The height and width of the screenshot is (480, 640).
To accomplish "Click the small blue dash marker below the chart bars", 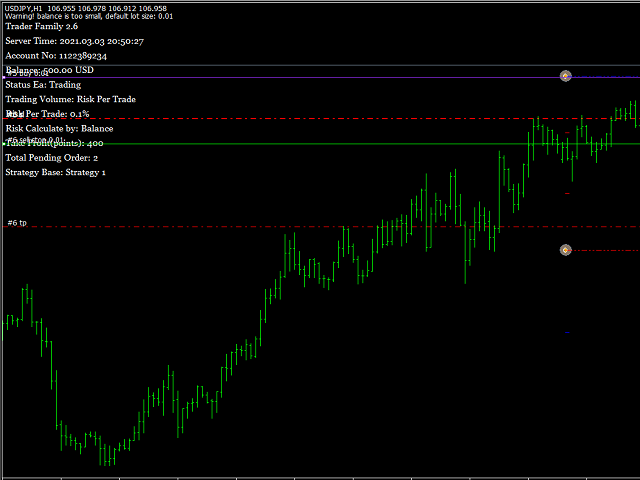I will click(x=567, y=333).
